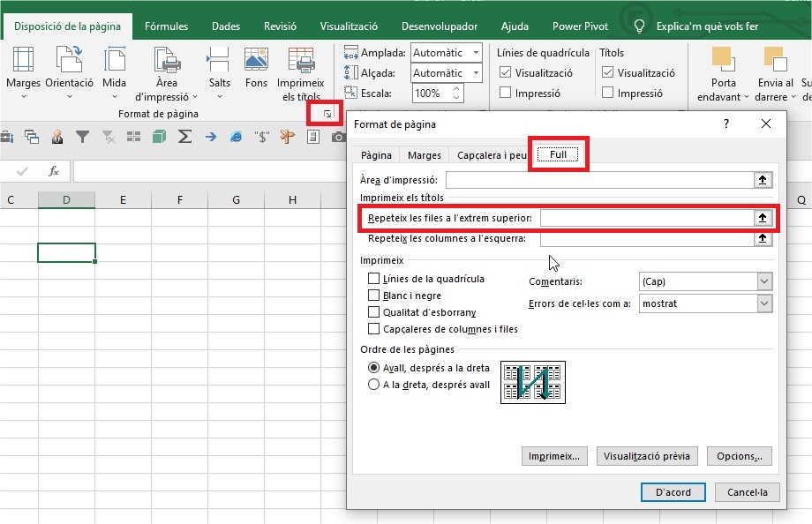Confirm with the D'acord button

673,492
